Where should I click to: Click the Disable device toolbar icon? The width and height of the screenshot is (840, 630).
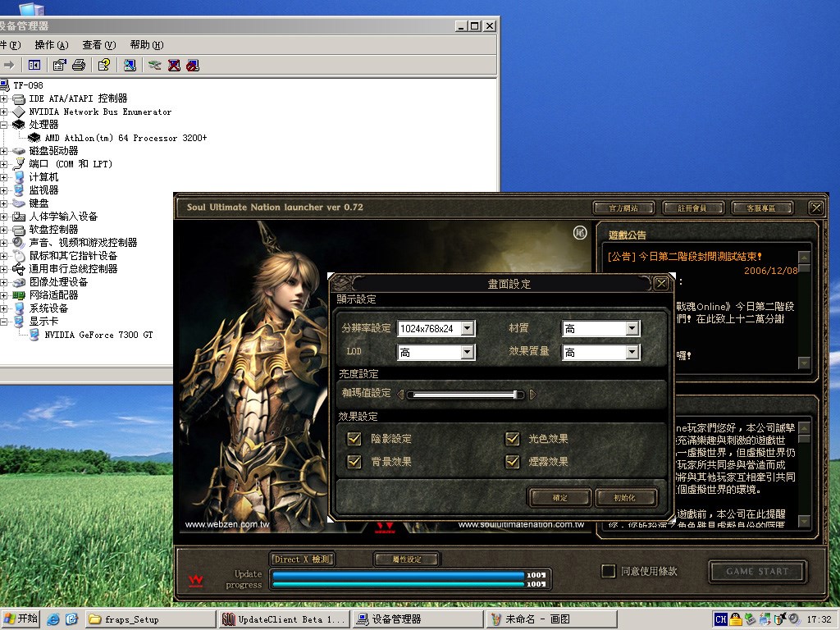193,66
